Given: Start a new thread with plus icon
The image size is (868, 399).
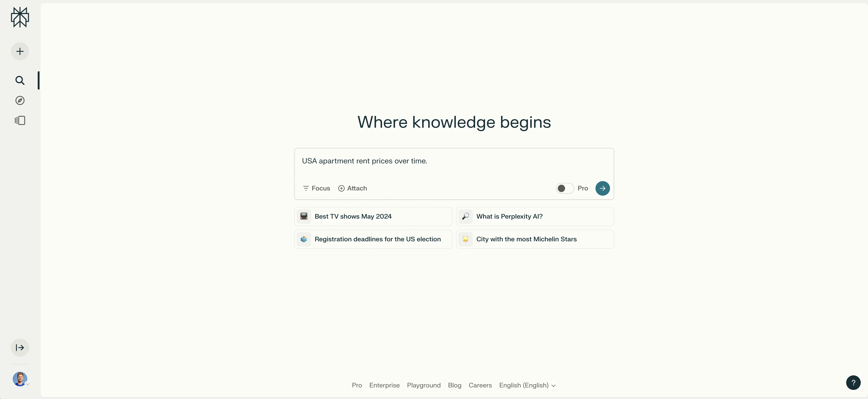Looking at the screenshot, I should [x=20, y=52].
